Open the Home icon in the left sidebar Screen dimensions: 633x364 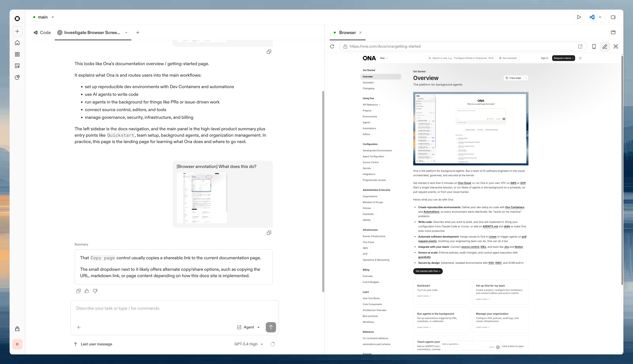coord(17,43)
